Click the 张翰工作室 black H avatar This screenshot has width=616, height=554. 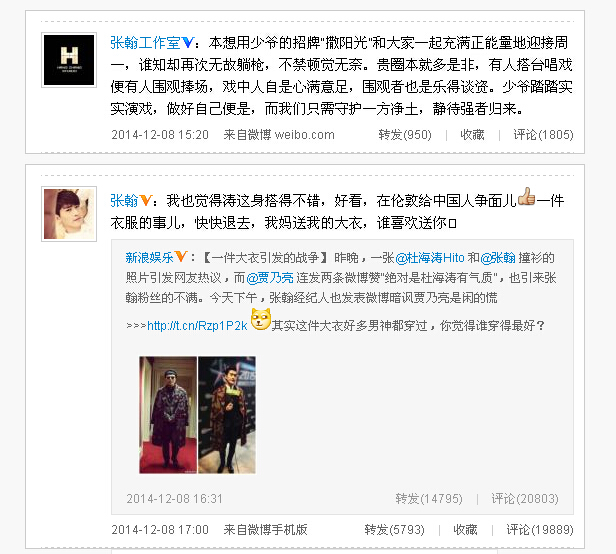[x=69, y=60]
